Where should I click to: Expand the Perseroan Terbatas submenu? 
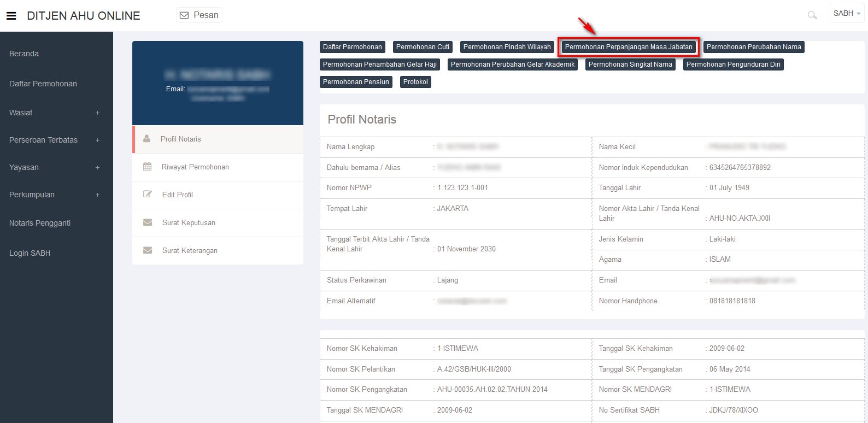[x=97, y=140]
